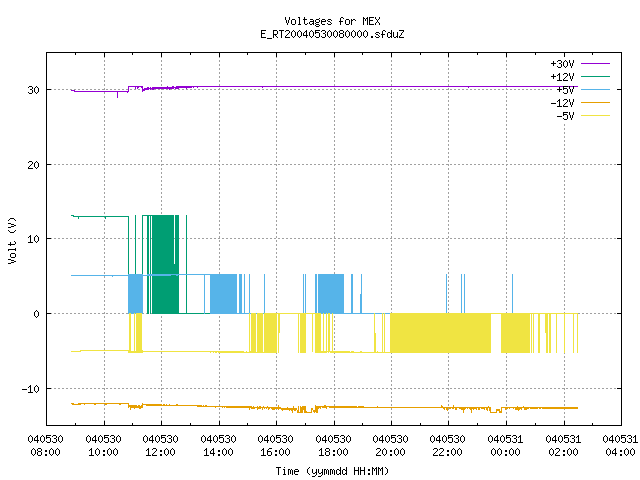
Task: Click x-axis tick label 040530 14:00
Action: pyautogui.click(x=218, y=446)
